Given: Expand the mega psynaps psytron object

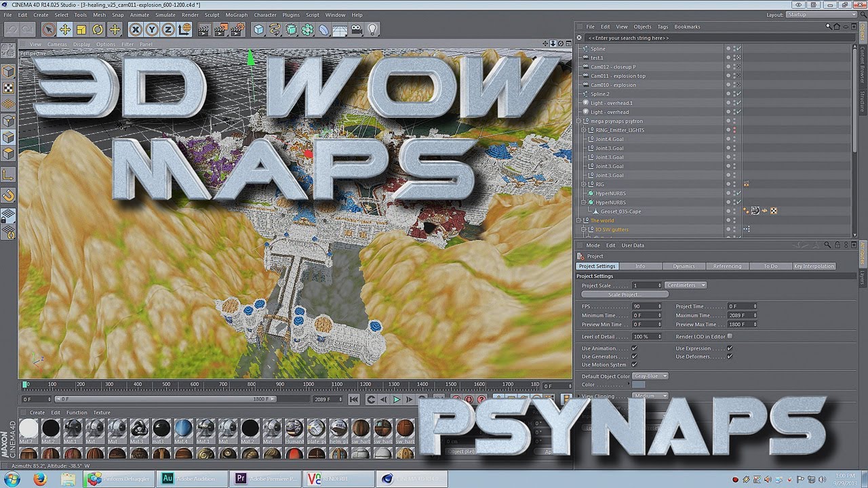Looking at the screenshot, I should 579,121.
